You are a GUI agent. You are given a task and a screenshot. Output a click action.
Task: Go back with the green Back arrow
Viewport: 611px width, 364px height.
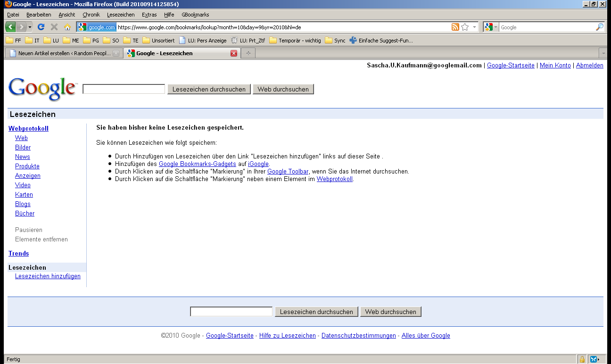pos(10,27)
